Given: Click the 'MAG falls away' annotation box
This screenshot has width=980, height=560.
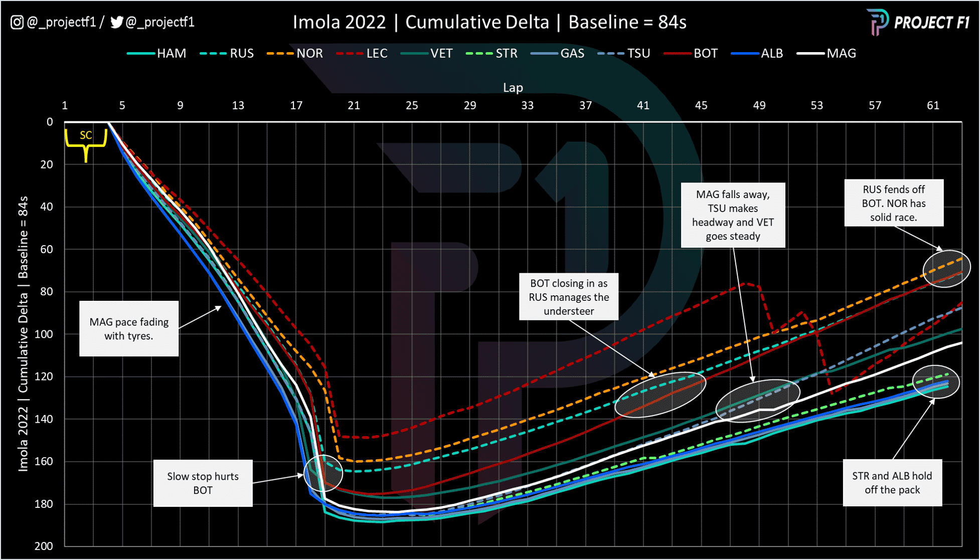Looking at the screenshot, I should 733,215.
